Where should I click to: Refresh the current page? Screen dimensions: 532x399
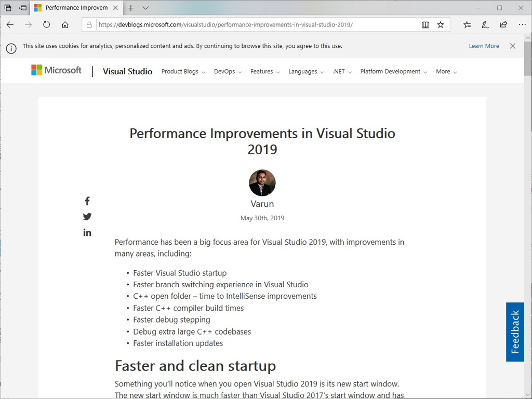coord(46,24)
